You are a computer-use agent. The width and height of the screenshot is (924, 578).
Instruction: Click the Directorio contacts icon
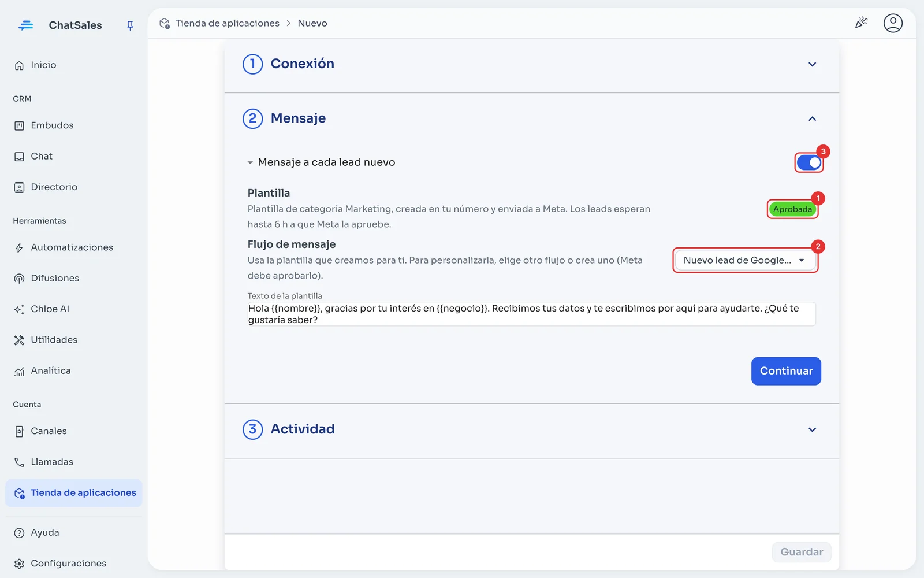pos(19,187)
